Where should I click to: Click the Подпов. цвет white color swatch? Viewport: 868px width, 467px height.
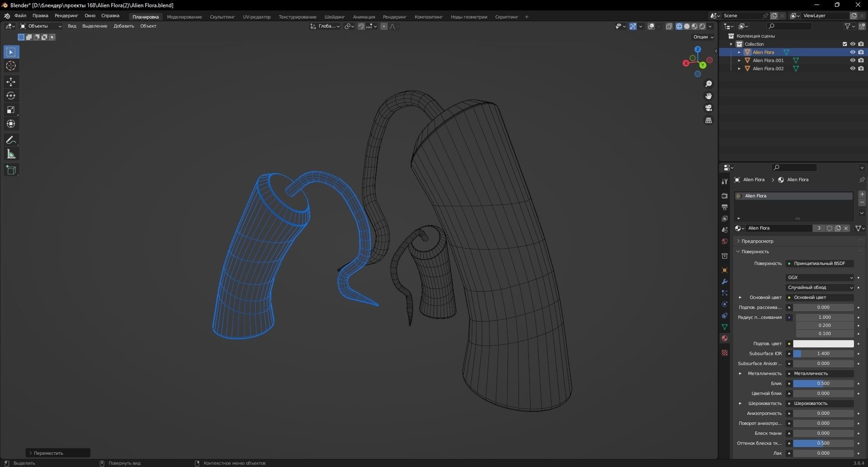coord(823,344)
